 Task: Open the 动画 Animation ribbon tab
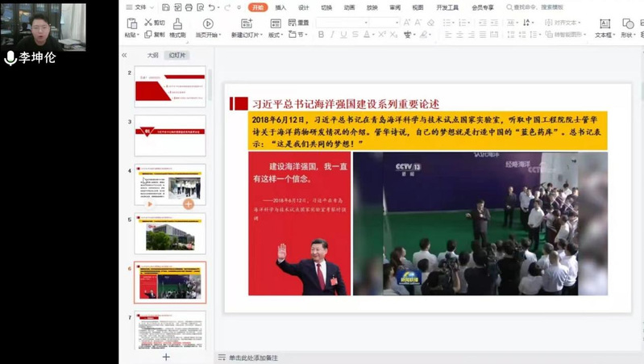(349, 7)
